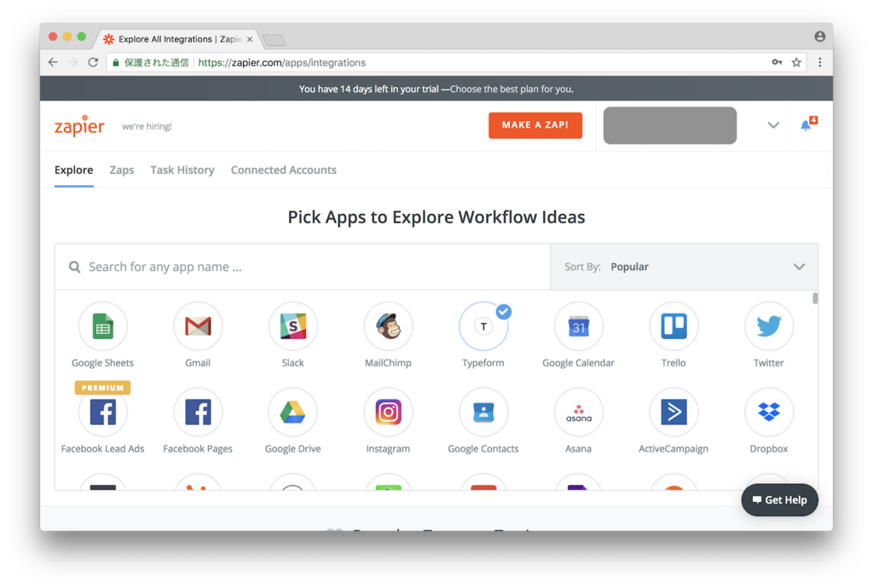This screenshot has width=873, height=588.
Task: Choose the Google Drive app icon
Action: click(293, 412)
